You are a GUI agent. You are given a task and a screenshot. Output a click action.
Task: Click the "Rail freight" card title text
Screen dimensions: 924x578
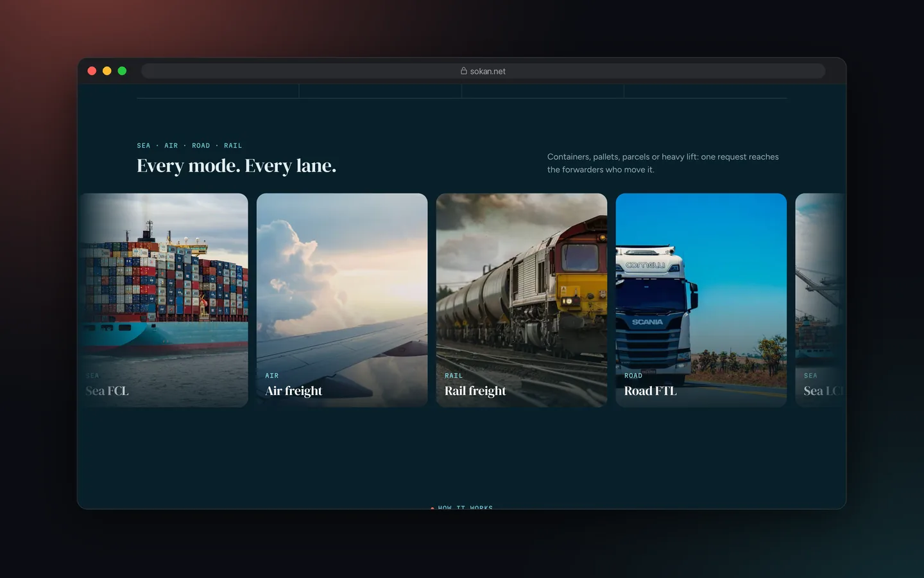[475, 391]
